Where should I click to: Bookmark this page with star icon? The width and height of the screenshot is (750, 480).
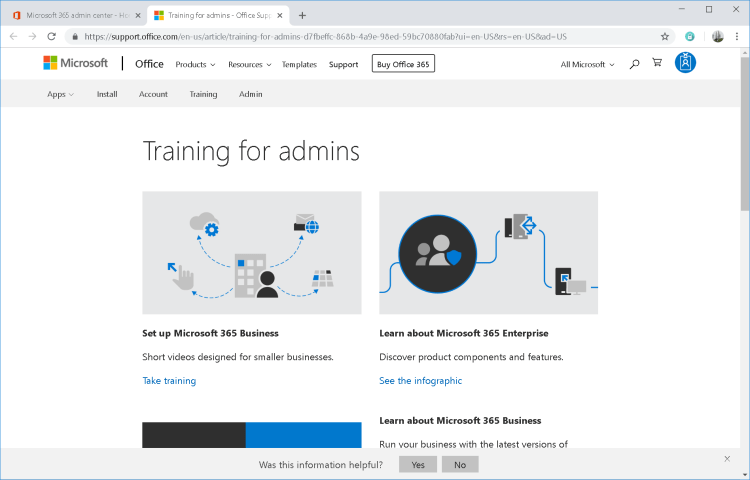pyautogui.click(x=665, y=36)
